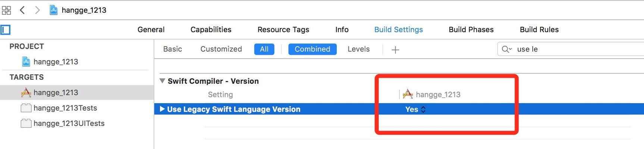Expand Use Legacy Swift Language Version row
Viewport: 644px width, 149px height.
162,109
